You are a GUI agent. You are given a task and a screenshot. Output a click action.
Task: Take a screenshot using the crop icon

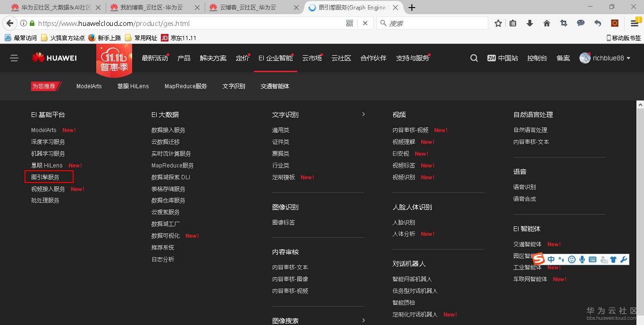564,23
